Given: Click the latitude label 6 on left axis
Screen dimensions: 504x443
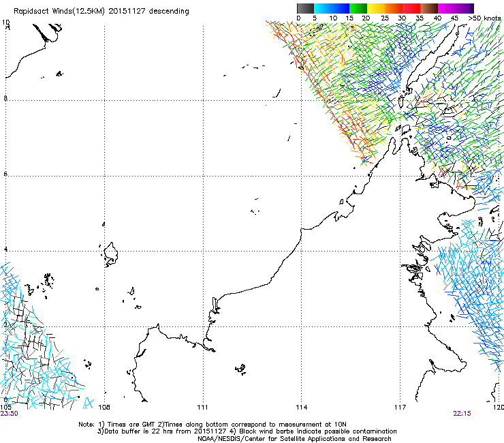Looking at the screenshot, I should tap(5, 174).
